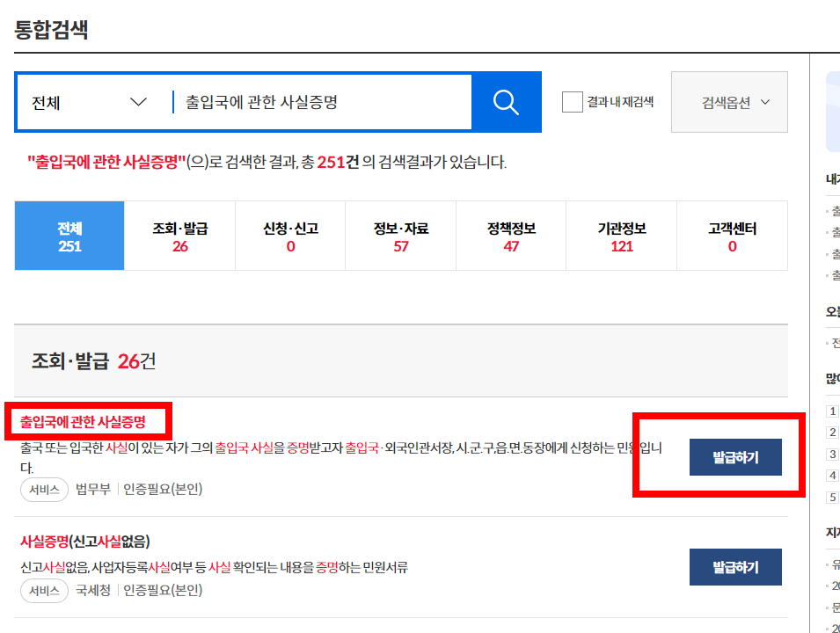Click the 전체 251 results tab
Image resolution: width=840 pixels, height=633 pixels.
[x=69, y=236]
